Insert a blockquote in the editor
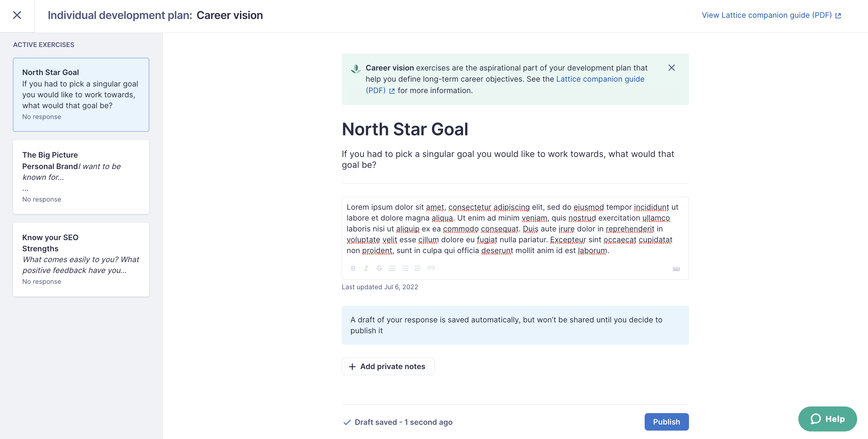868x439 pixels. pyautogui.click(x=418, y=268)
